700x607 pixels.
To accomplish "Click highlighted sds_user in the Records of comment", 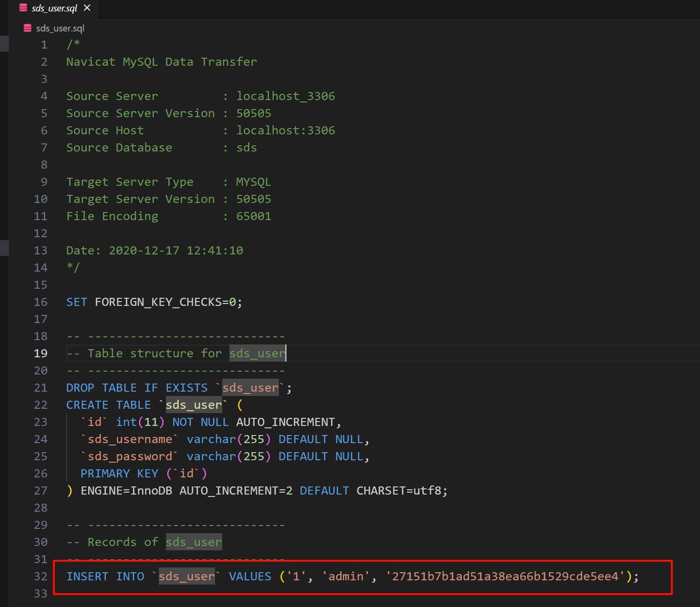I will coord(194,542).
